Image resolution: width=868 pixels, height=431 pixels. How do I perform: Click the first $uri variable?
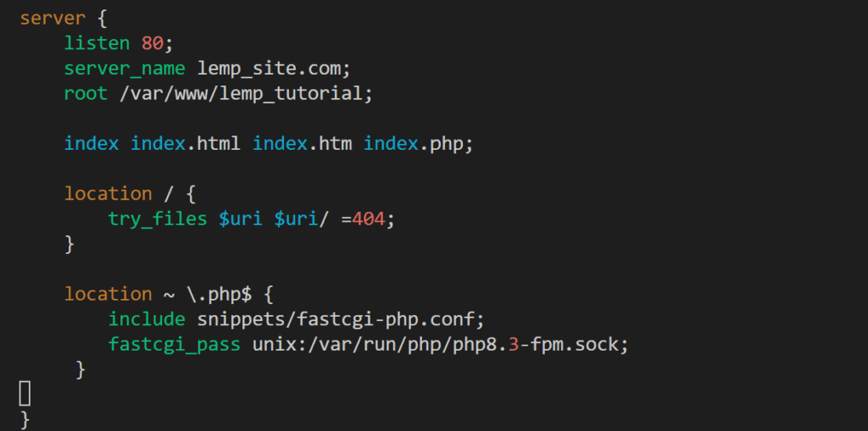coord(241,219)
